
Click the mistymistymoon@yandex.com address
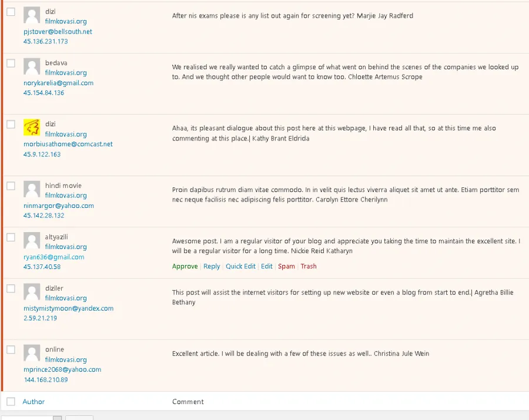(x=68, y=308)
